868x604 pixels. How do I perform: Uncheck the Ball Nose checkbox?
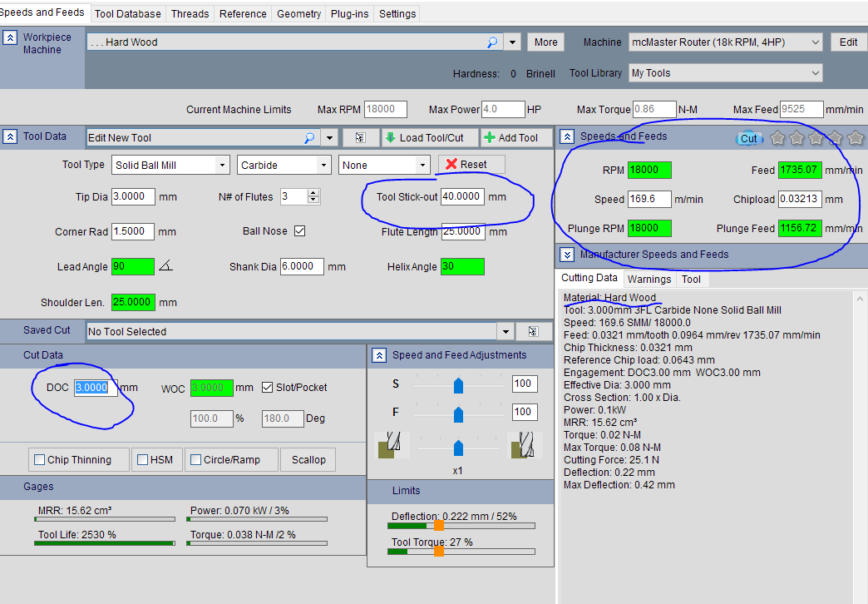tap(299, 231)
